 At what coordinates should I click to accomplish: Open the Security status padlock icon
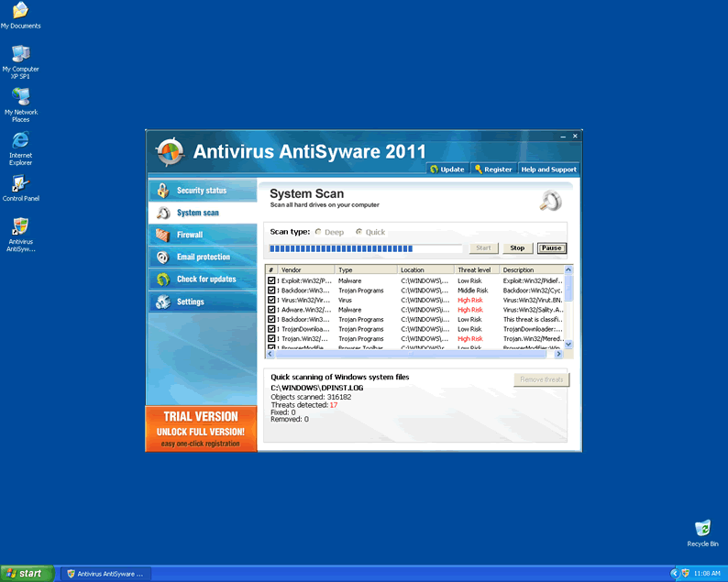tap(162, 191)
